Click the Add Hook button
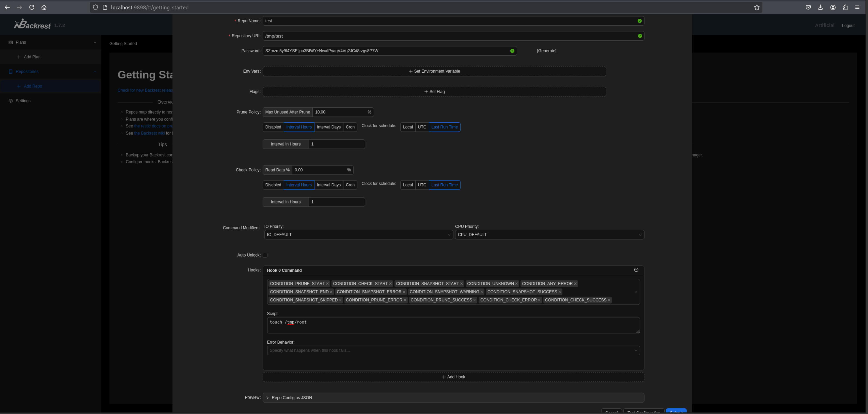 (x=453, y=377)
